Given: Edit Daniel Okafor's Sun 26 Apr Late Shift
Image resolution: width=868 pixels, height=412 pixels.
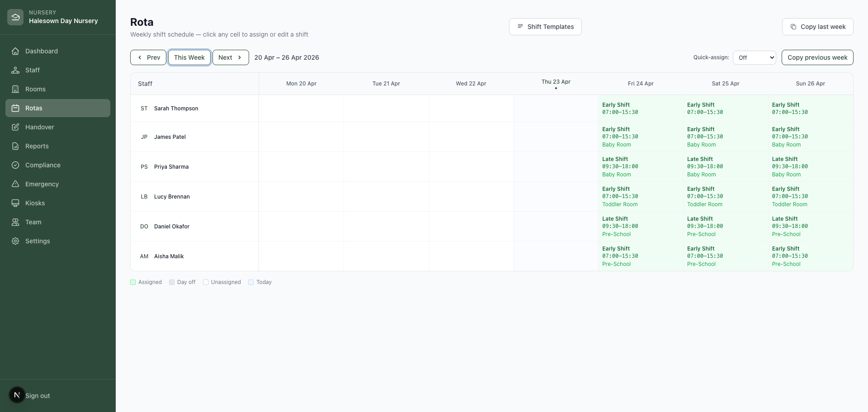Looking at the screenshot, I should (811, 227).
